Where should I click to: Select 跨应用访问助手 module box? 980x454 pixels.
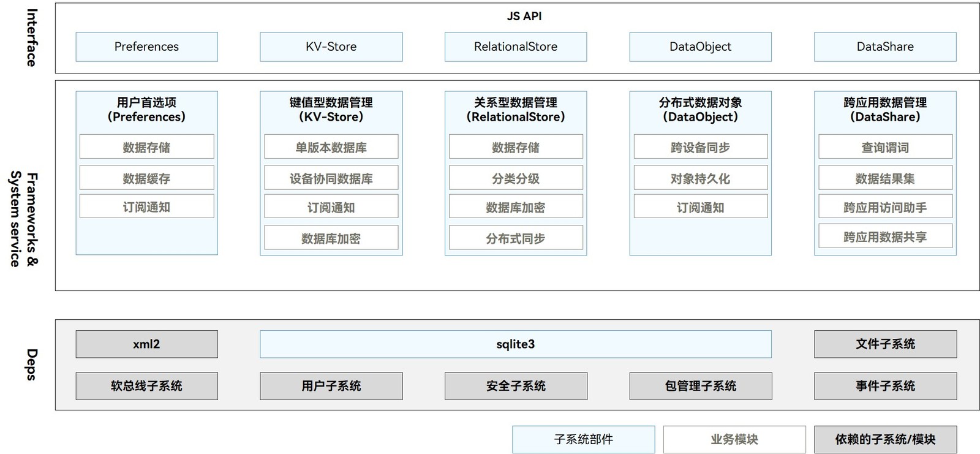(885, 207)
